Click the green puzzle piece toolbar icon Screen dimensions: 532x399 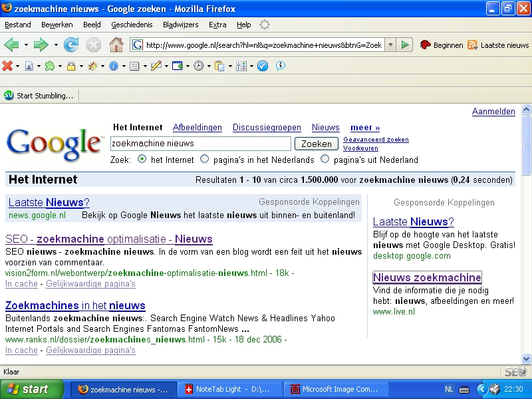50,66
